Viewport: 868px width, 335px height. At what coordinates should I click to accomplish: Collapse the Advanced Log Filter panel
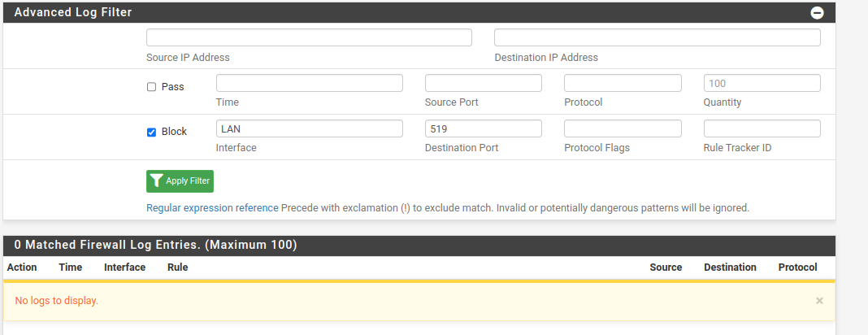[x=817, y=13]
